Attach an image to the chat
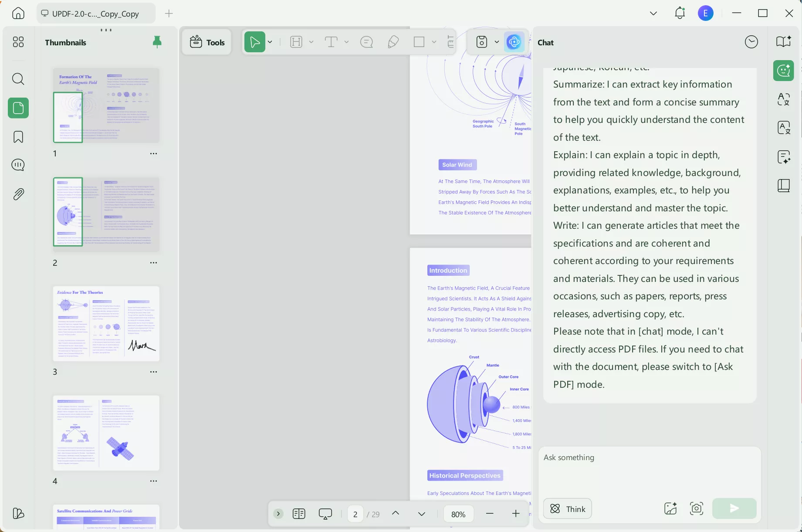This screenshot has height=532, width=802. tap(670, 508)
